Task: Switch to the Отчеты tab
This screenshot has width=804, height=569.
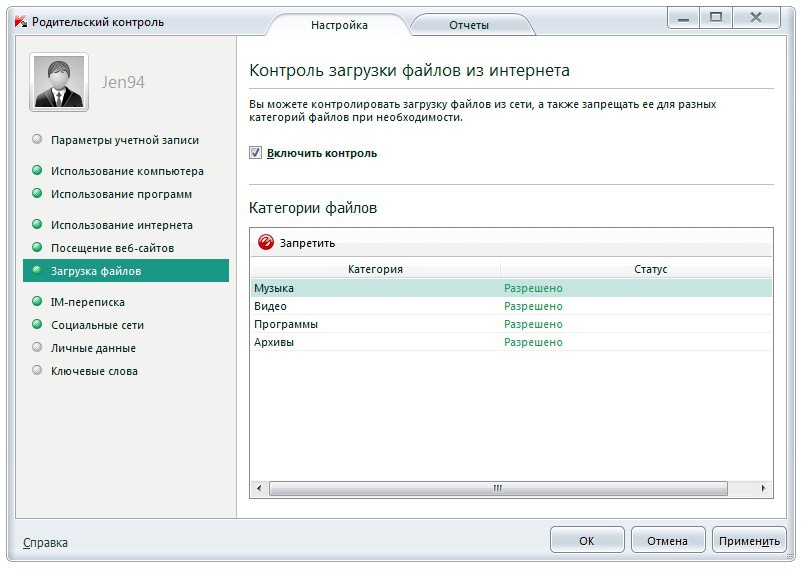Action: coord(468,25)
